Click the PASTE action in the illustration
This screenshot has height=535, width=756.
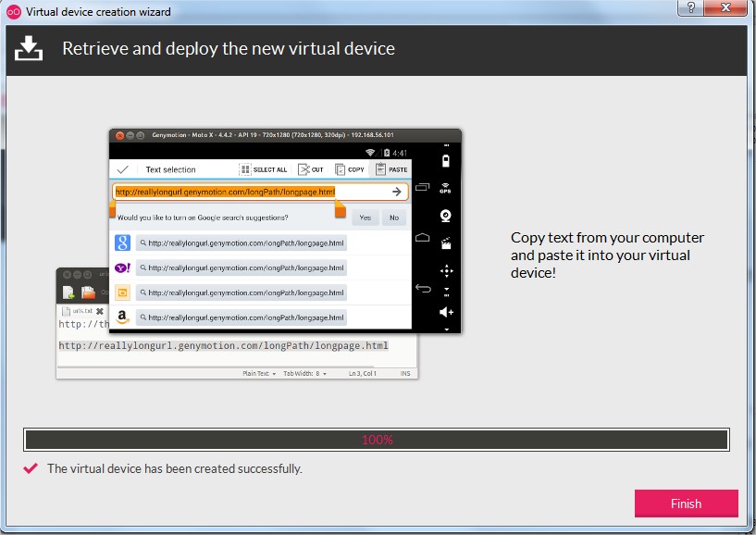tap(391, 169)
